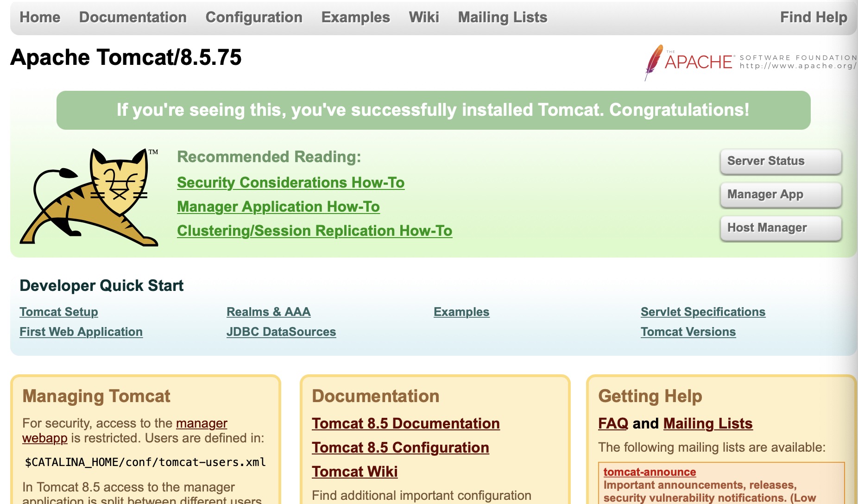Select Examples in the top navigation bar
Image resolution: width=858 pixels, height=504 pixels.
[x=356, y=17]
